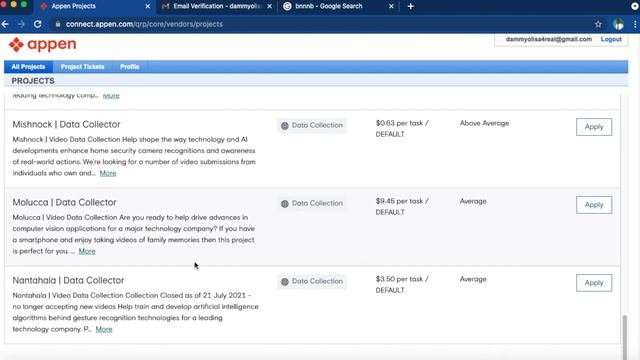Screen dimensions: 640x360
Task: Click the Molucca | Data Collector title
Action: (x=64, y=202)
